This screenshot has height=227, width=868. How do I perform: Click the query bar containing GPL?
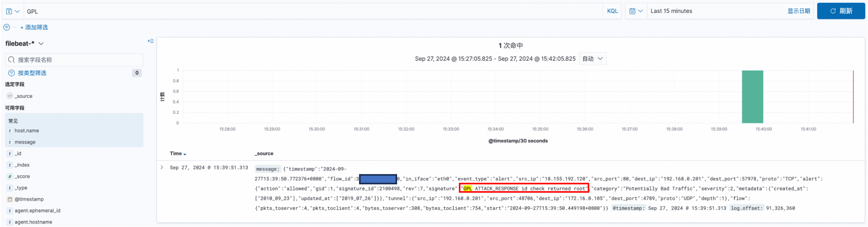[x=313, y=11]
